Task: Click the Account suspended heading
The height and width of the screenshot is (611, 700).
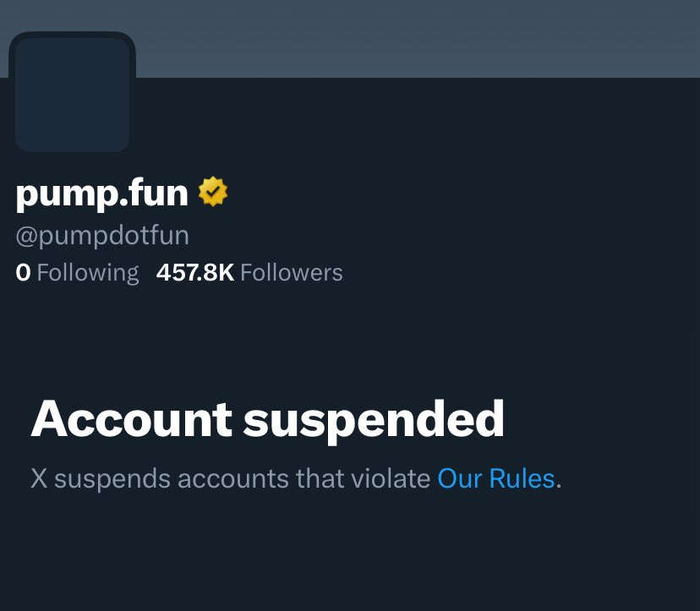Action: (x=267, y=418)
